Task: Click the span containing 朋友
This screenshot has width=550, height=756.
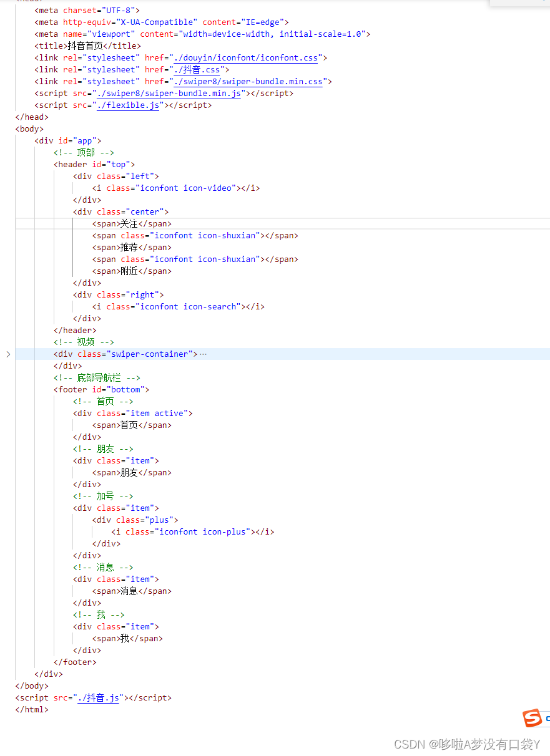Action: (x=132, y=473)
